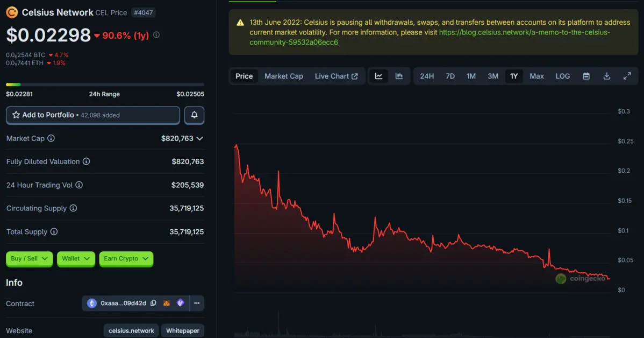The height and width of the screenshot is (338, 644).
Task: Open the Live Chart tab
Action: pyautogui.click(x=336, y=76)
